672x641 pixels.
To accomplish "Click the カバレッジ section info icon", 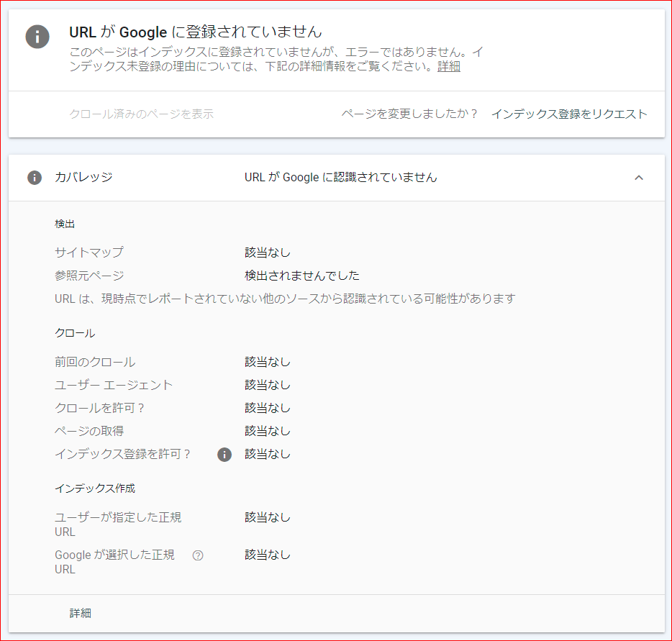I will point(34,177).
